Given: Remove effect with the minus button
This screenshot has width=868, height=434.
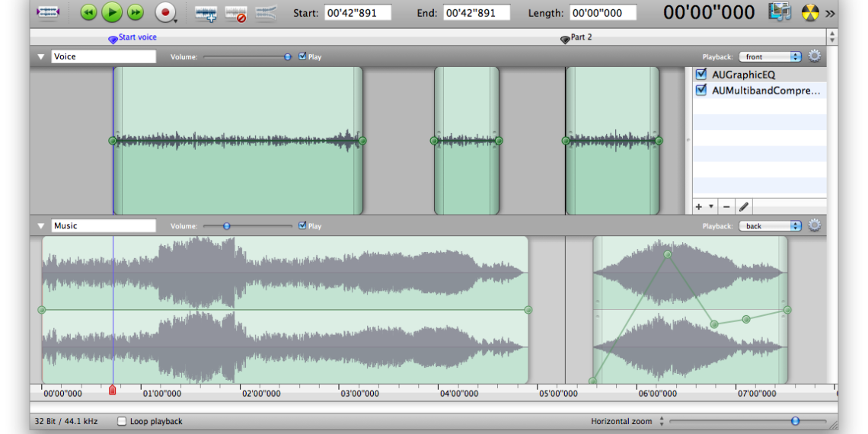Looking at the screenshot, I should [726, 207].
